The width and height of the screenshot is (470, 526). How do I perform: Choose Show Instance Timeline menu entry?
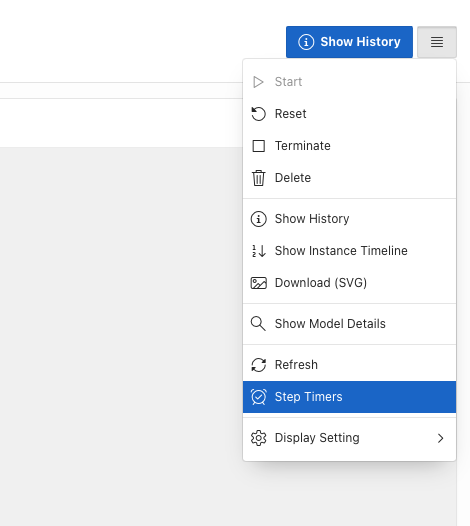(x=349, y=251)
